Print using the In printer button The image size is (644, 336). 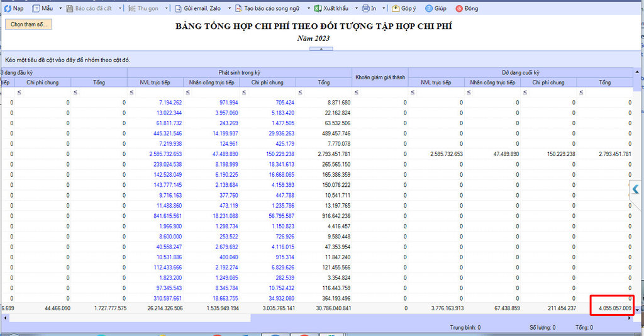(369, 8)
